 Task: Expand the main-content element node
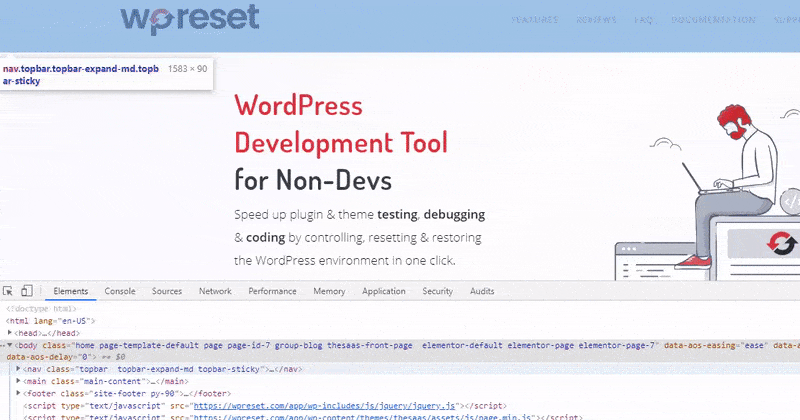[x=19, y=381]
